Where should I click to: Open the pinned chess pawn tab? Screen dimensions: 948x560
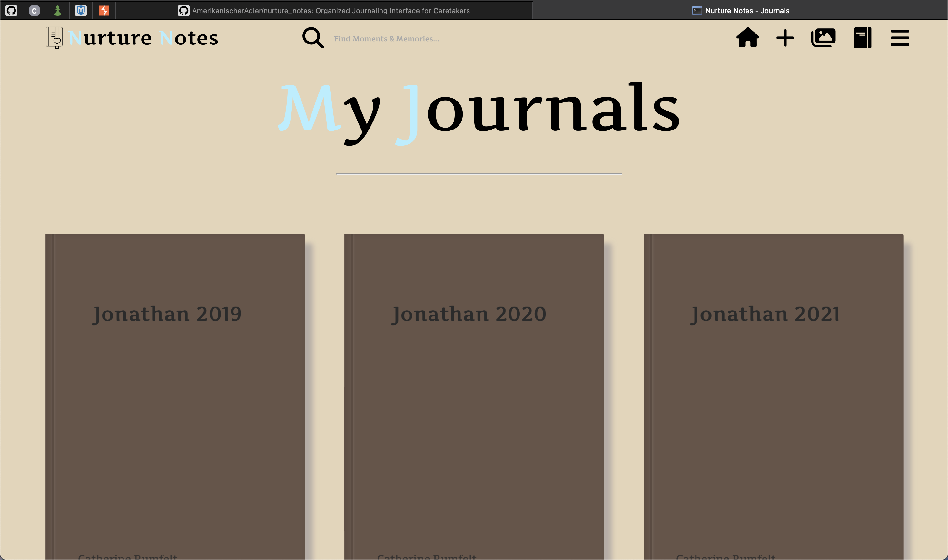(58, 11)
